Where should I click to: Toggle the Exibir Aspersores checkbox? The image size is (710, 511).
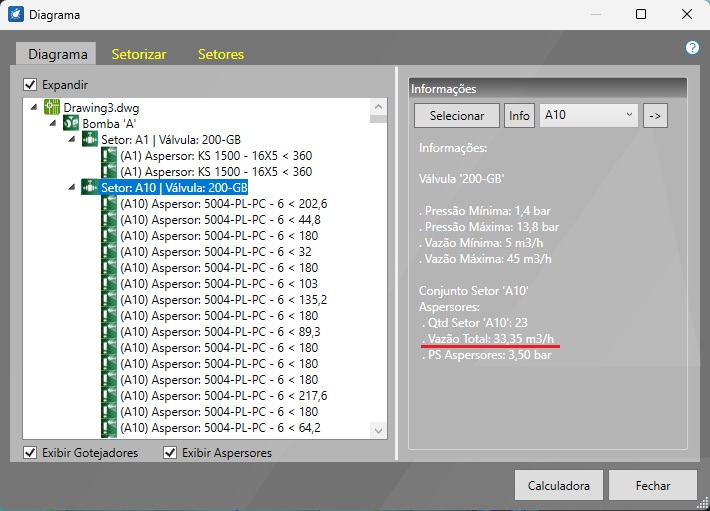pos(170,453)
